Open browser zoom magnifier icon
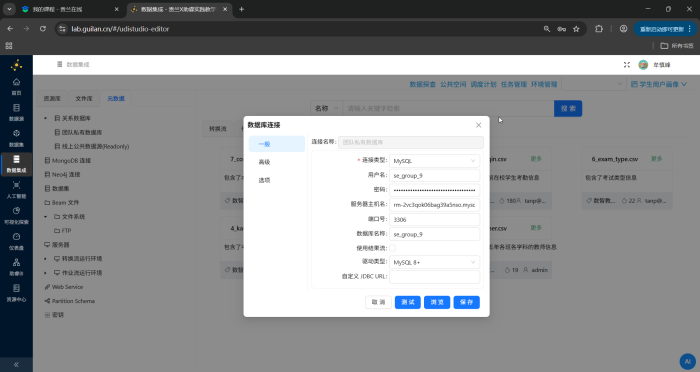 point(546,29)
